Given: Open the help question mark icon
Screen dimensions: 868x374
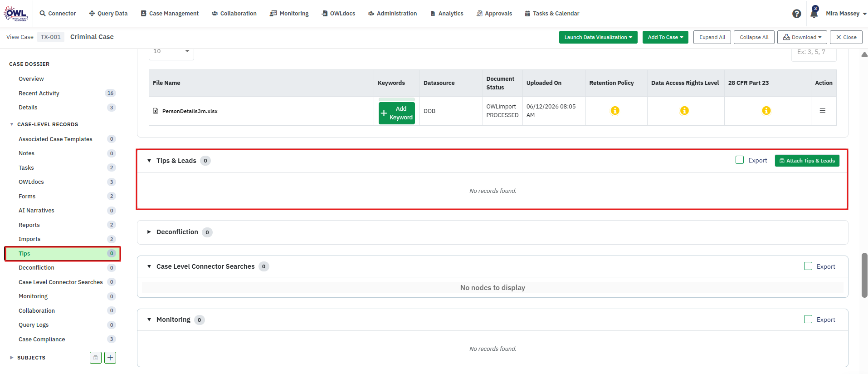Looking at the screenshot, I should tap(796, 14).
